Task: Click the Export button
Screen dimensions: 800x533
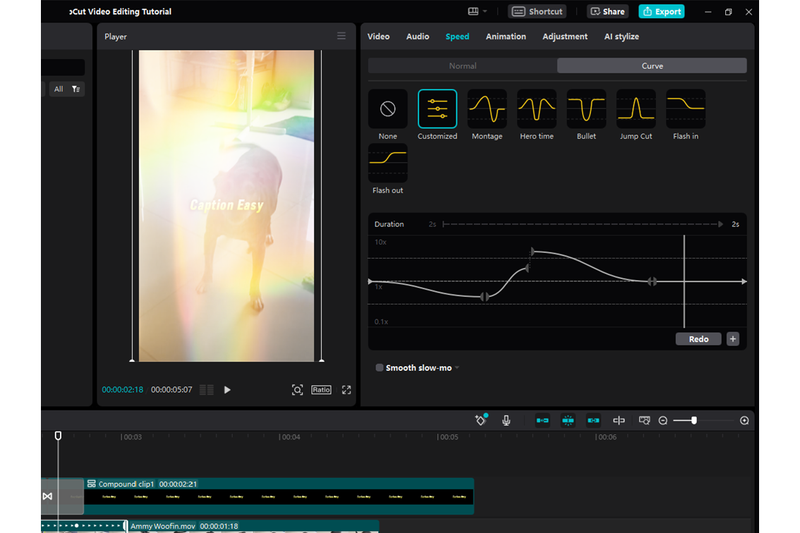Action: tap(661, 12)
